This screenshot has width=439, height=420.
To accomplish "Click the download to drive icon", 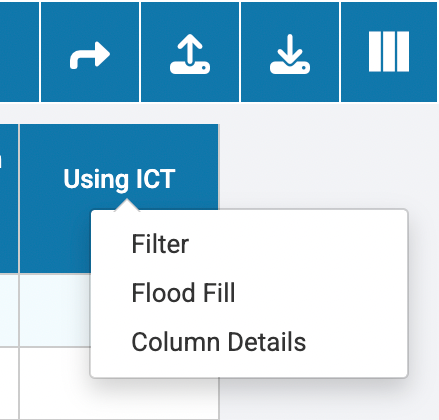I will [x=290, y=54].
